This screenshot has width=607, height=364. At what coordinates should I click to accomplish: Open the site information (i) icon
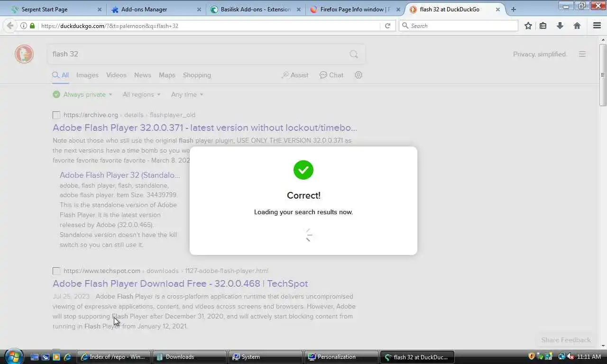[x=23, y=26]
